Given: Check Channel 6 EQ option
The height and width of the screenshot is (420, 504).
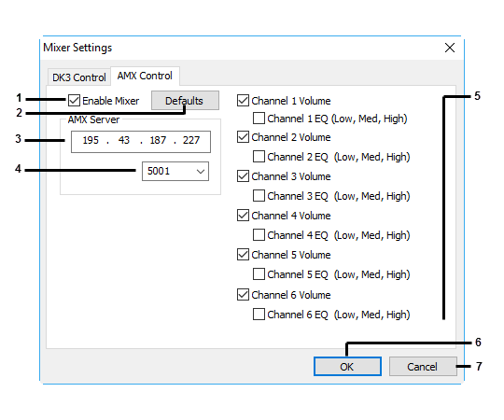Looking at the screenshot, I should 259,314.
